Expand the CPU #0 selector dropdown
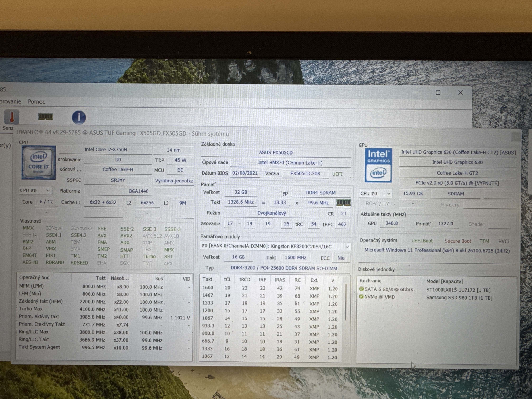532x399 pixels. [x=35, y=191]
